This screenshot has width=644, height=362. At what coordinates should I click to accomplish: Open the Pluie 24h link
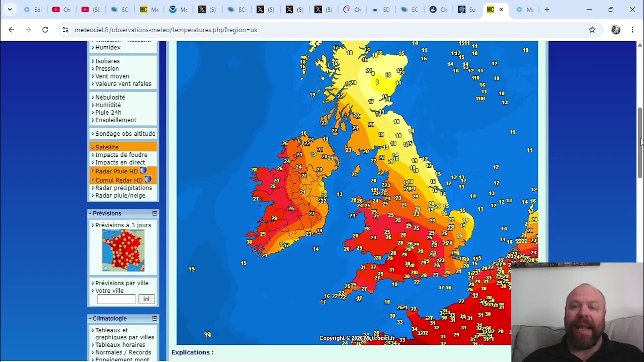pos(108,112)
